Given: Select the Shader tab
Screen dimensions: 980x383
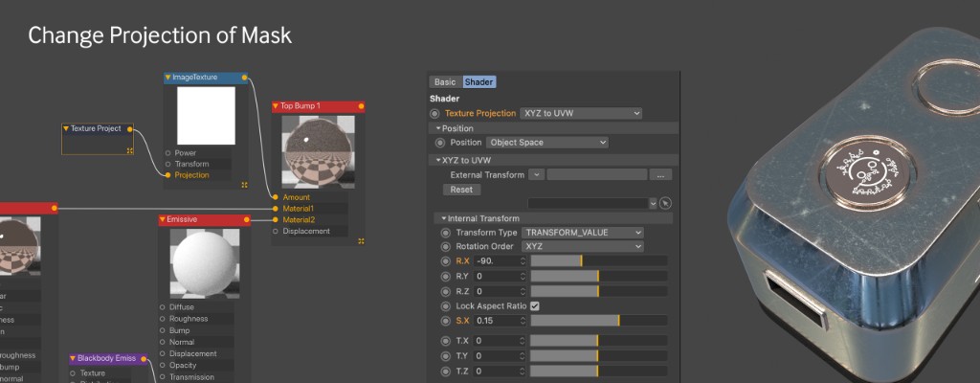Looking at the screenshot, I should point(479,82).
